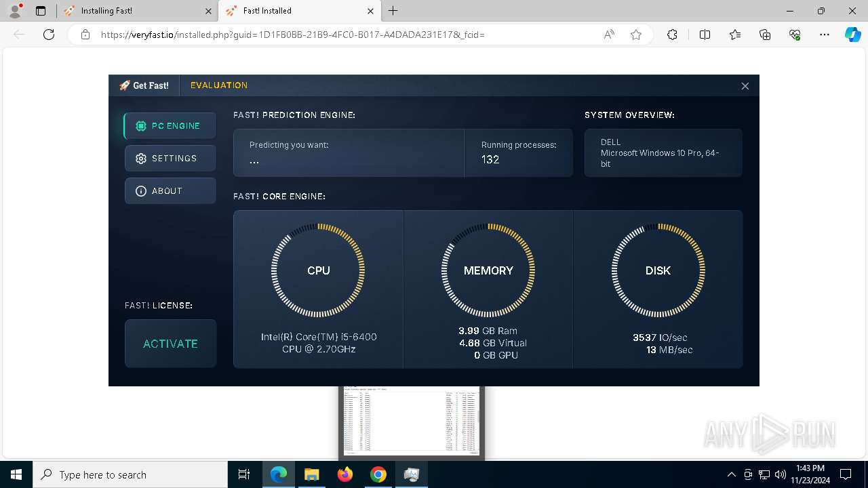Click the browser refresh button
The width and height of the screenshot is (868, 488).
point(49,35)
